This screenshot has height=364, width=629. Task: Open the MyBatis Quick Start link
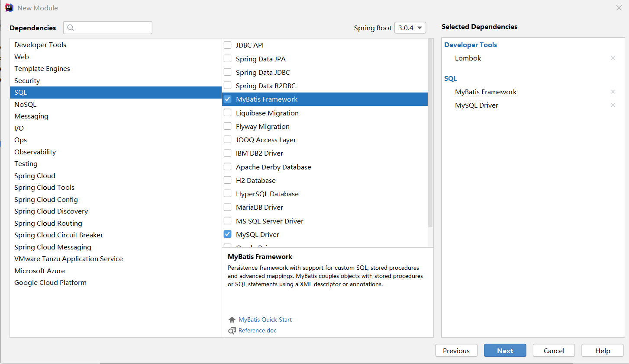pyautogui.click(x=265, y=320)
